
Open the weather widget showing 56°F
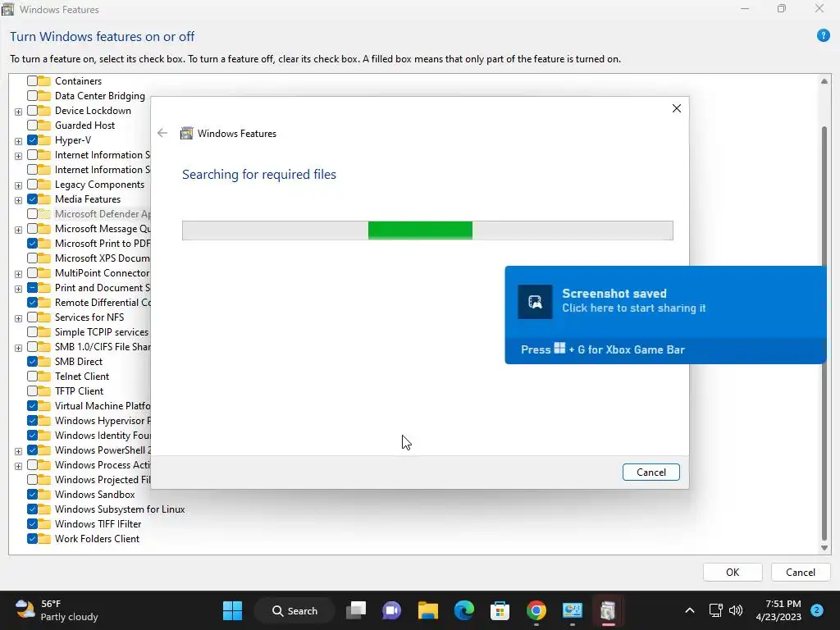point(57,610)
